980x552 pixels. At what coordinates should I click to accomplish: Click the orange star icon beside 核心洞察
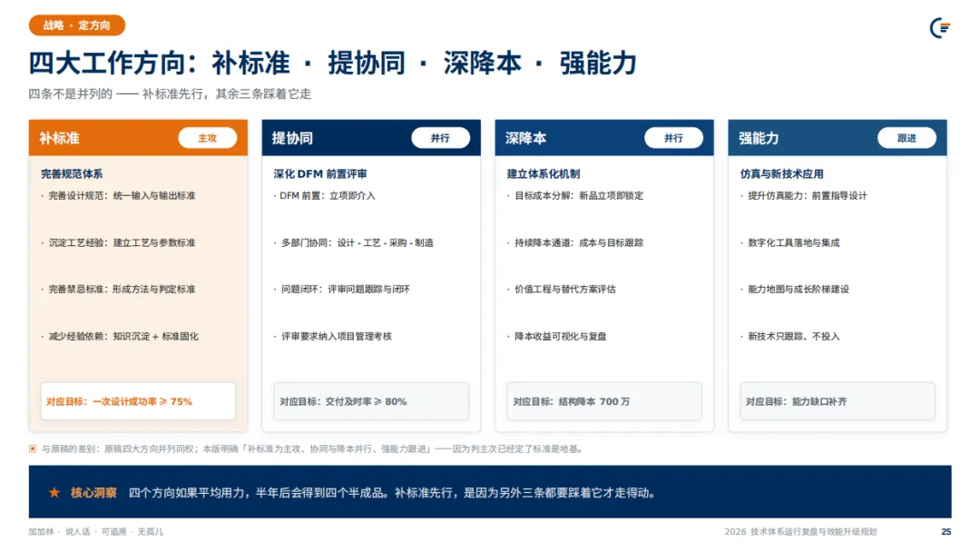(x=54, y=493)
